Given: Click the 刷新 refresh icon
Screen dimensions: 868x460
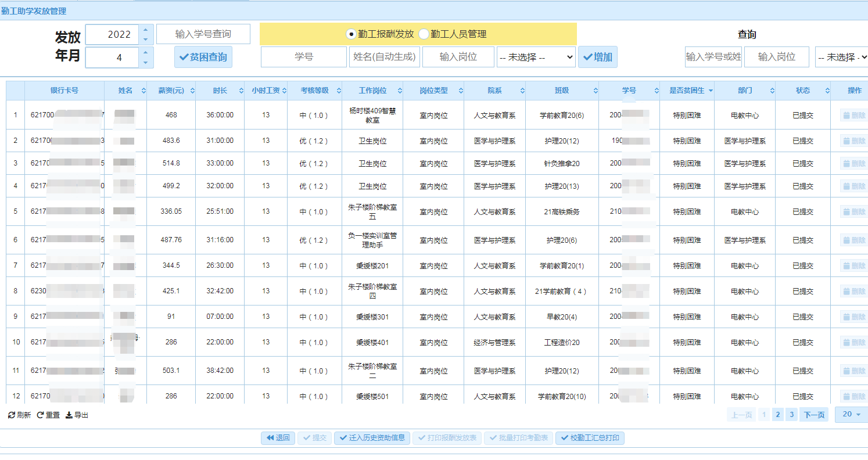Looking at the screenshot, I should [12, 415].
